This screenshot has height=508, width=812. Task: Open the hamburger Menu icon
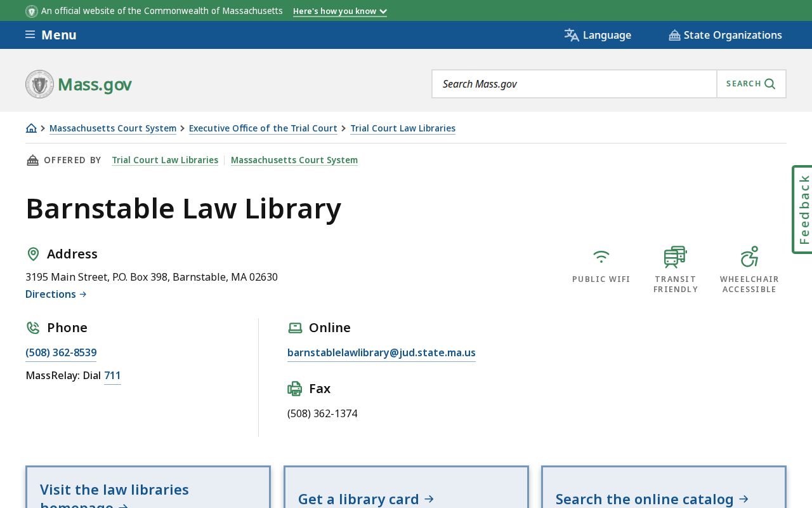coord(30,35)
